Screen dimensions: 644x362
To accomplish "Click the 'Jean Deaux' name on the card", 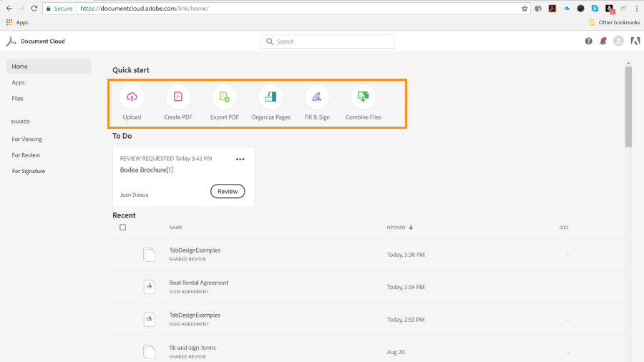I will point(135,195).
